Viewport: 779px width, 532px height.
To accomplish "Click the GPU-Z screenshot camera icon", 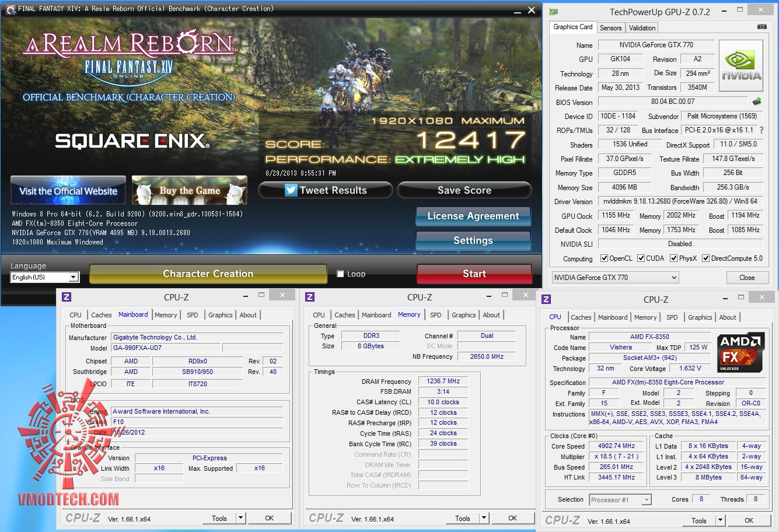I will tap(762, 27).
